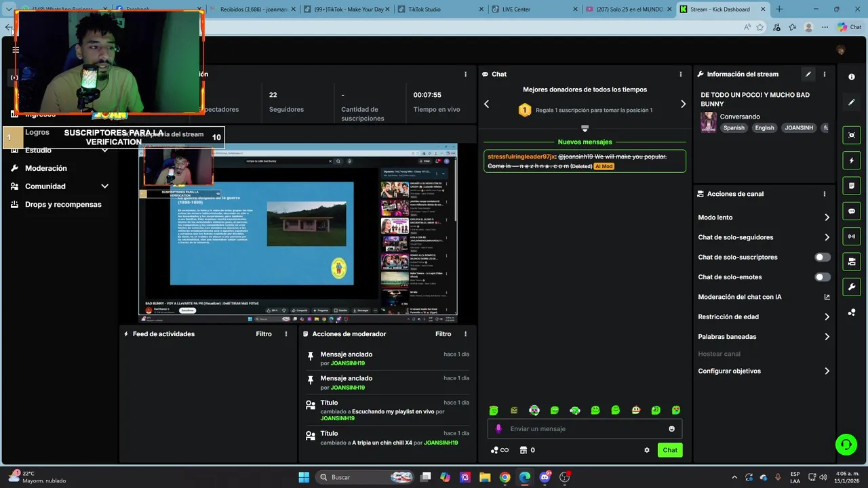
Task: Open Información del stream three-dot menu
Action: click(825, 74)
